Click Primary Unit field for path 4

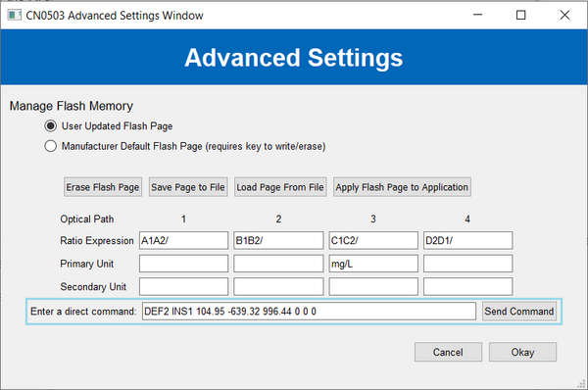(x=468, y=264)
